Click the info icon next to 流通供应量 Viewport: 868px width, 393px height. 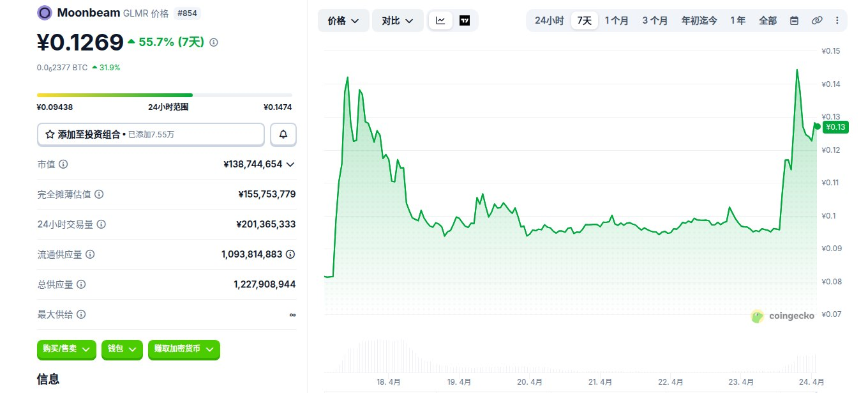[90, 254]
